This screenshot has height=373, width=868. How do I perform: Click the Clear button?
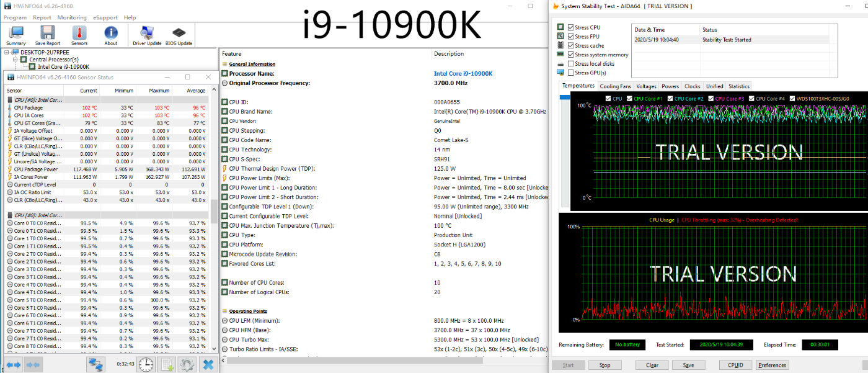[652, 365]
